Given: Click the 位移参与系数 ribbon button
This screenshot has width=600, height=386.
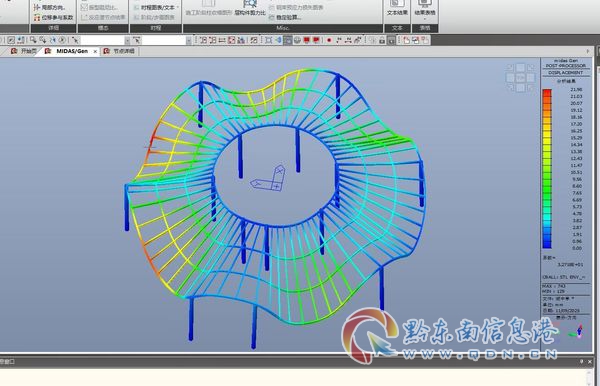Looking at the screenshot, I should pos(53,18).
